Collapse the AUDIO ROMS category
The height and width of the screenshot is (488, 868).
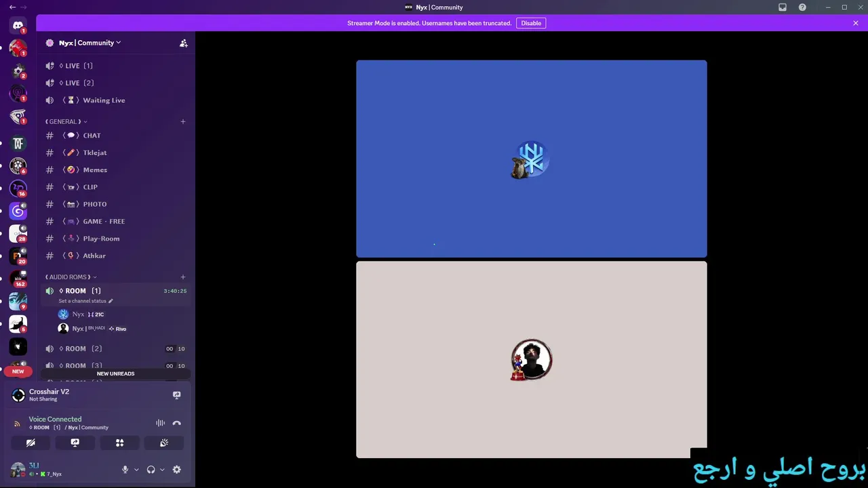71,277
